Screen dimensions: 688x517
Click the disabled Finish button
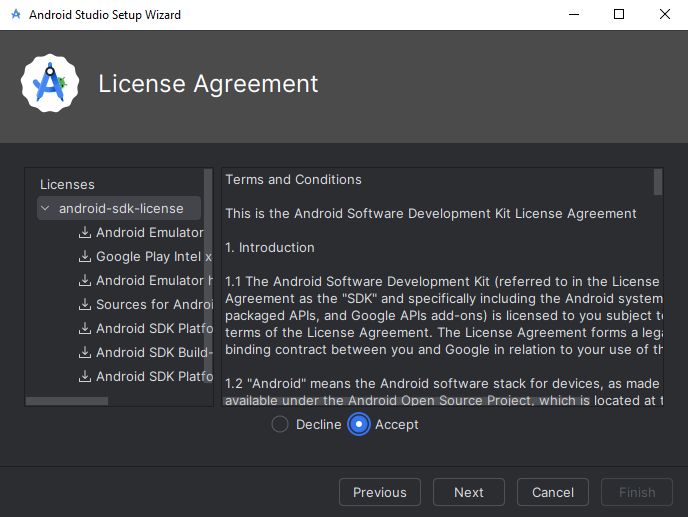(637, 492)
